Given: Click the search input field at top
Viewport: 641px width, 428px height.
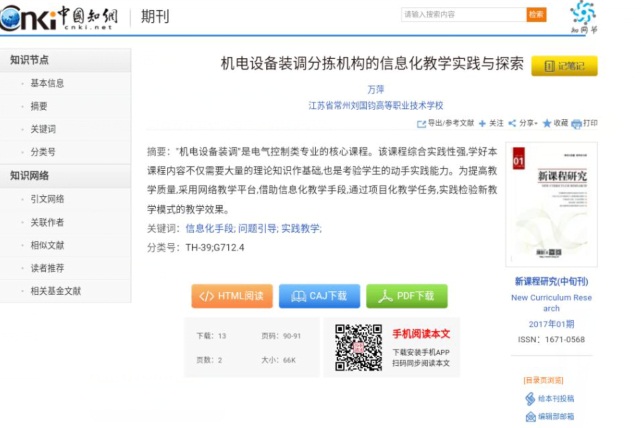Looking at the screenshot, I should coord(461,14).
